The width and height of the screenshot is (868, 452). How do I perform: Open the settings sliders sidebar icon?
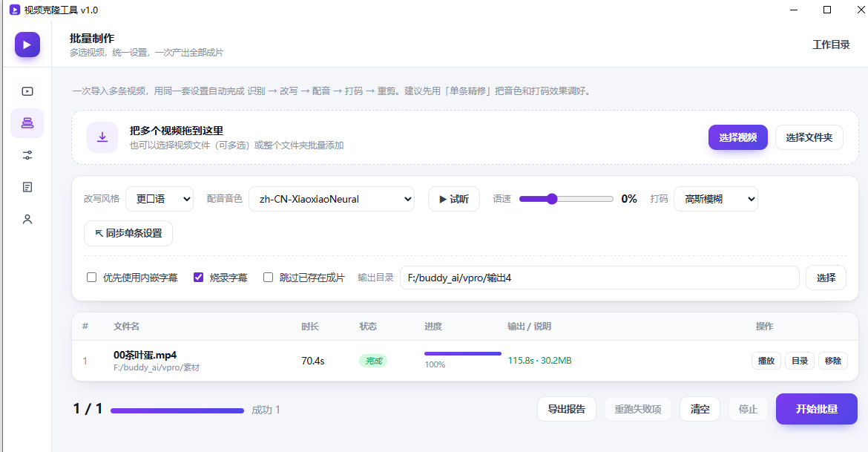[27, 155]
